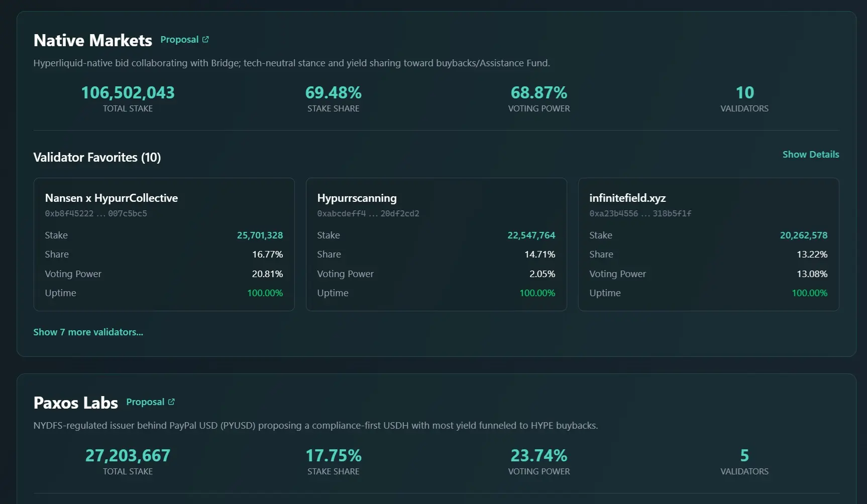Click Nansen validator address 0xb8f45222

(96, 213)
